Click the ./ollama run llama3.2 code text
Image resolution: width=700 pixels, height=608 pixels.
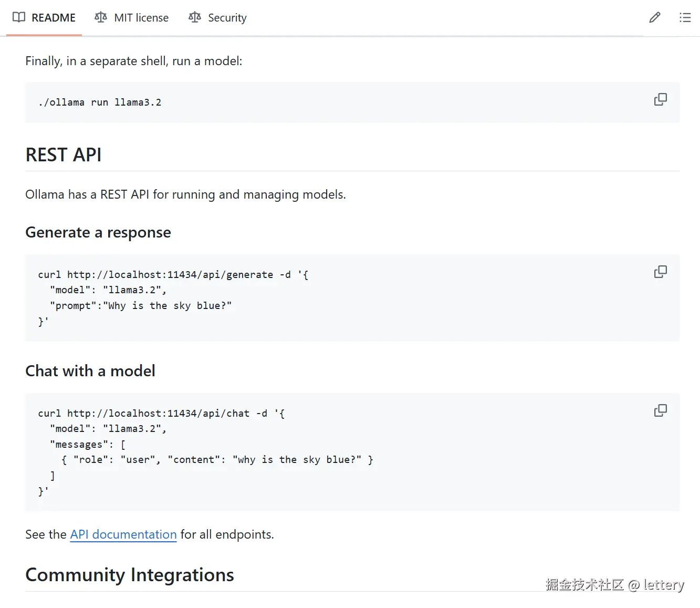tap(100, 102)
